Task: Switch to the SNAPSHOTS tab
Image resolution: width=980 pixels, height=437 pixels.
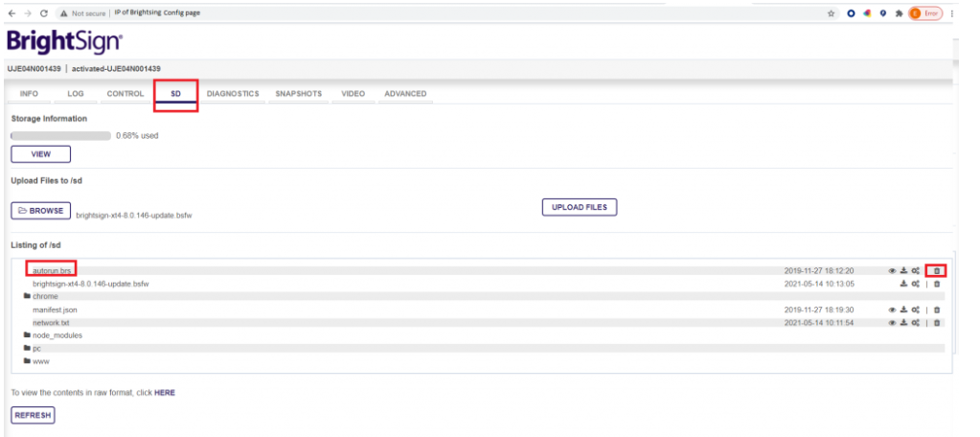Action: 299,94
